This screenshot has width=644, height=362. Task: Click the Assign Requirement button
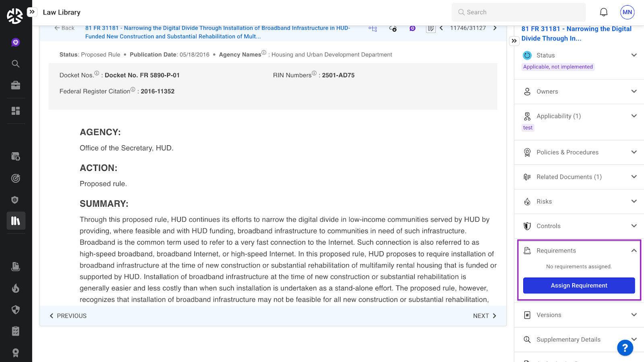pyautogui.click(x=579, y=286)
